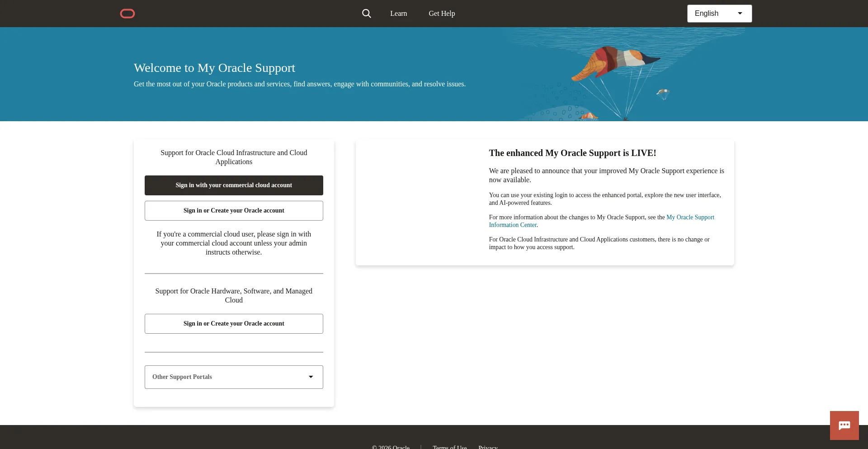Sign in with your commercial cloud account

(234, 185)
